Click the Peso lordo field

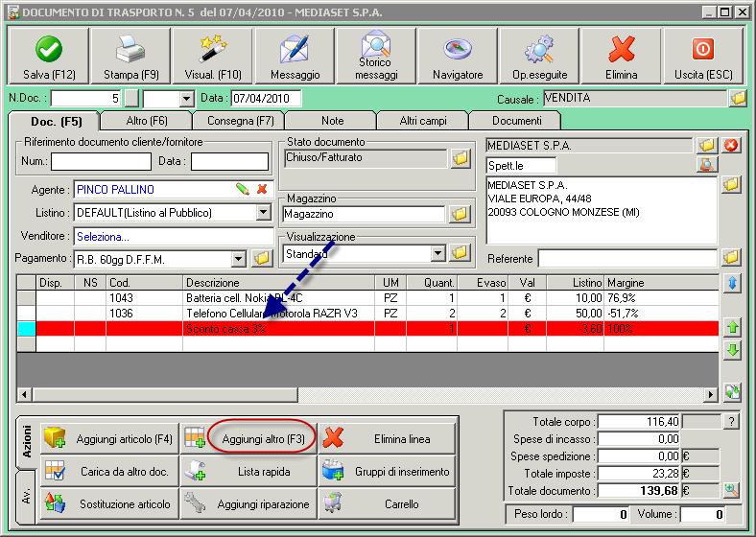click(601, 514)
